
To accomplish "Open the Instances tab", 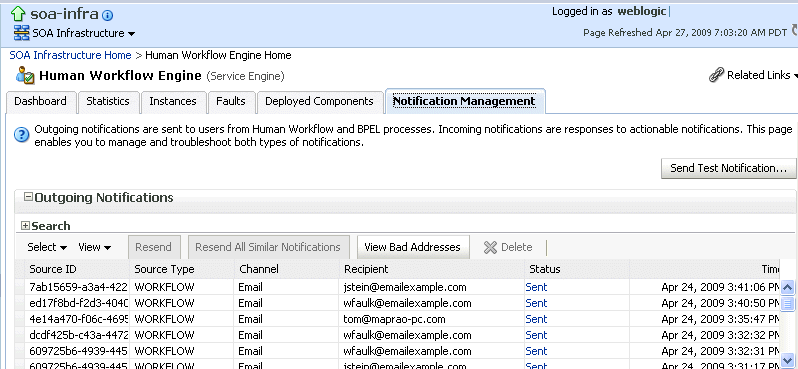I will click(173, 101).
